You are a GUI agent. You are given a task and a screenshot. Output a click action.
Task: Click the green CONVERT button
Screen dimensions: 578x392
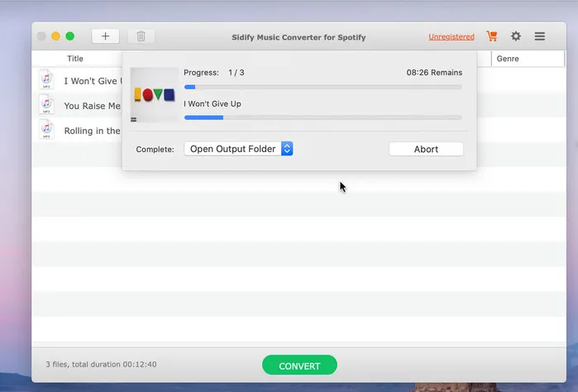point(299,365)
